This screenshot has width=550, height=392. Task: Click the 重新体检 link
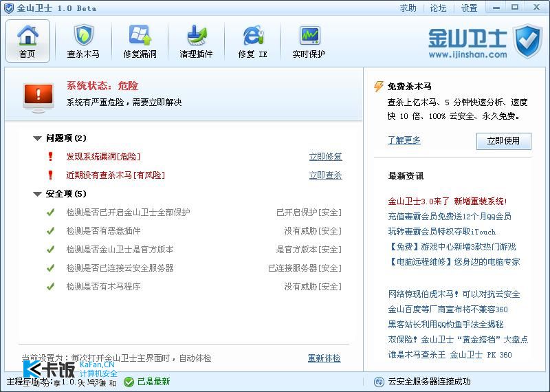pos(324,358)
